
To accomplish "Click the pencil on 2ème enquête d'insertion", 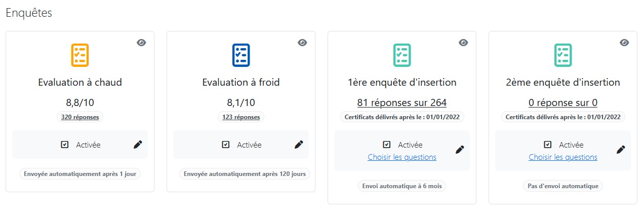I will 621,150.
